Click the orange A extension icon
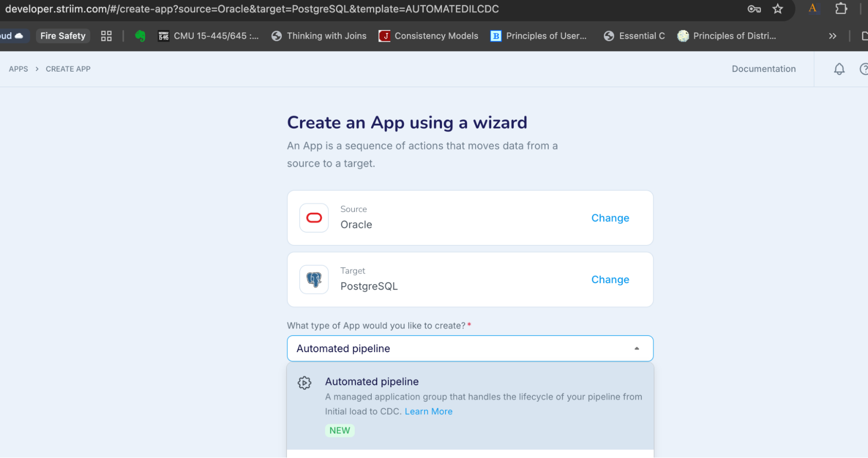The image size is (868, 458). [x=812, y=8]
